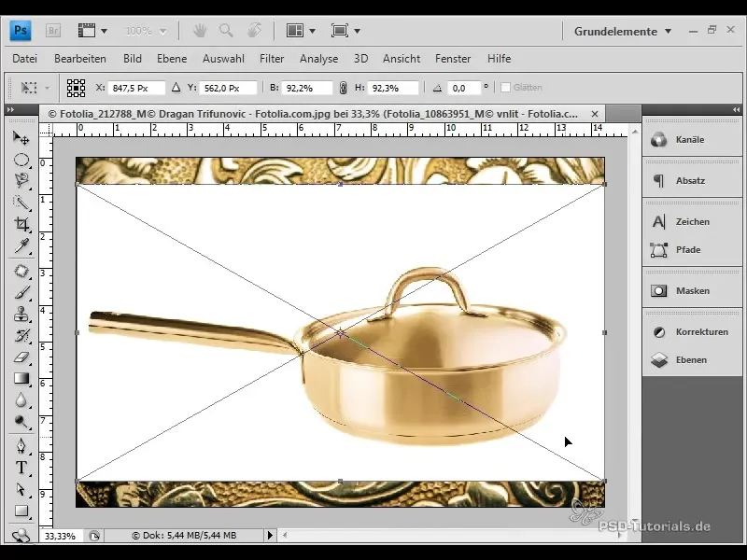This screenshot has width=747, height=560.
Task: Select the Rectangle shape tool
Action: coord(21,511)
